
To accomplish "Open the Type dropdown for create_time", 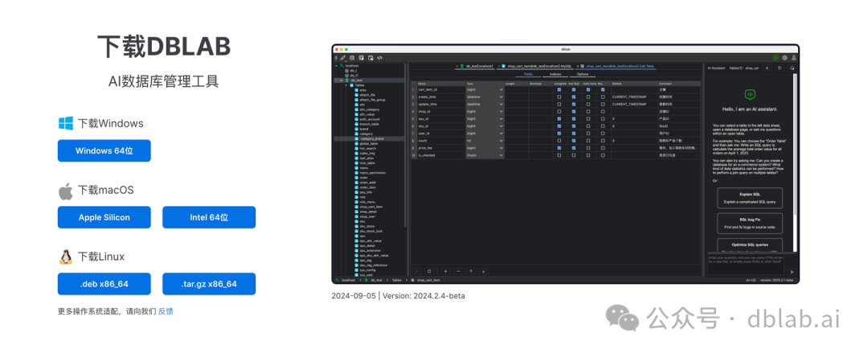I will coord(501,97).
